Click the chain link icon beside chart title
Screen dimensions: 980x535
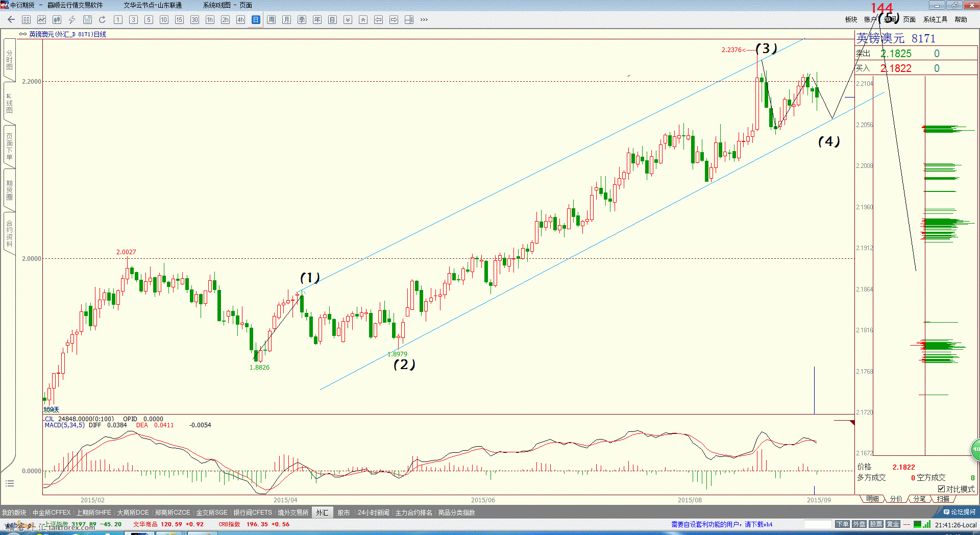click(x=23, y=34)
